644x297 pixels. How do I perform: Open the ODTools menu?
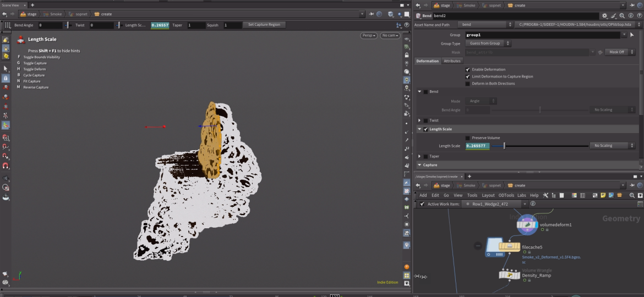[506, 195]
